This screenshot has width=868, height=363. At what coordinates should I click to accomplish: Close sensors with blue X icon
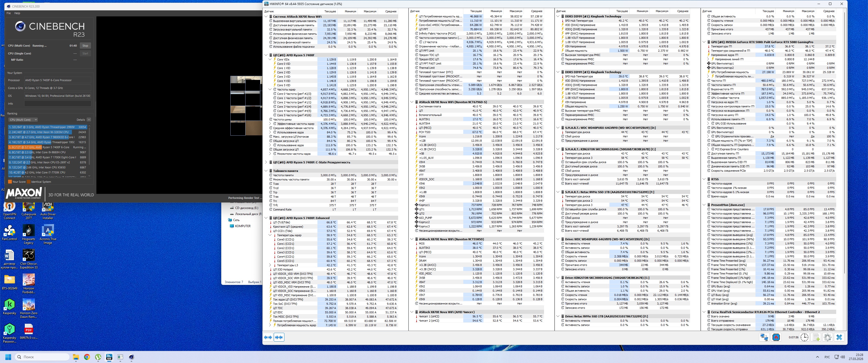[x=839, y=337]
